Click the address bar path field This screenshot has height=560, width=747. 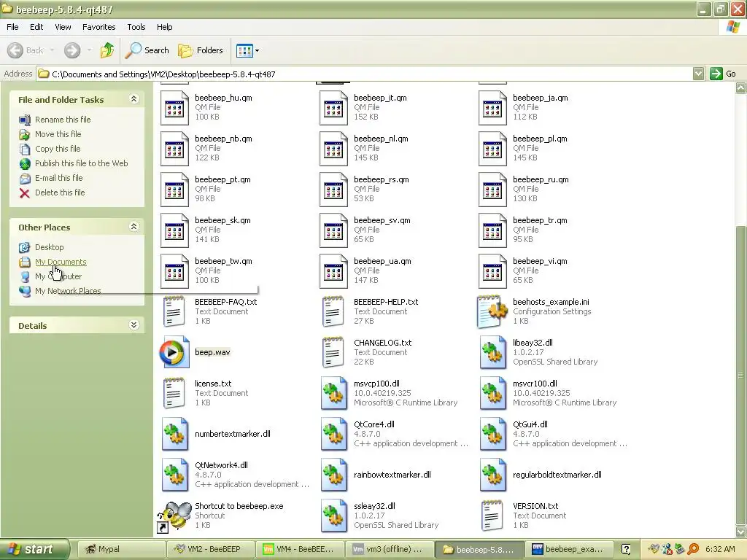tap(365, 74)
